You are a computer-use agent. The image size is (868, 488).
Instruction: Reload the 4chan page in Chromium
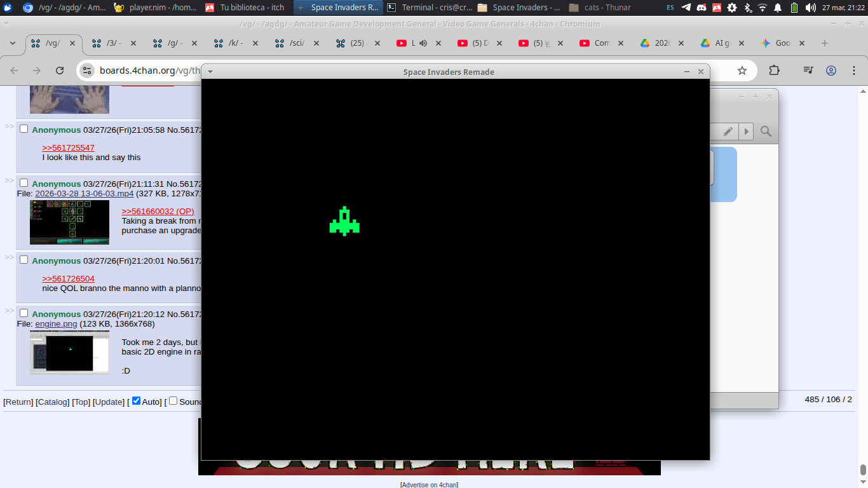click(x=60, y=71)
